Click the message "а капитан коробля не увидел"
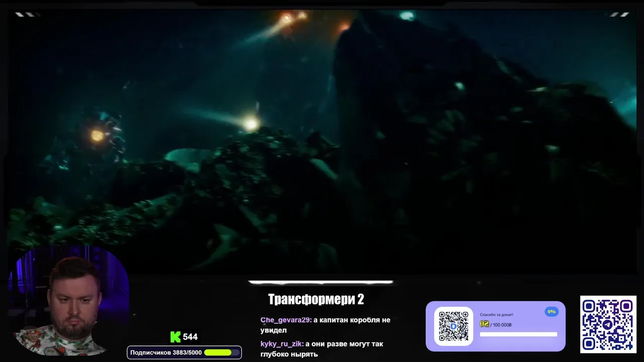The width and height of the screenshot is (644, 362). coord(325,325)
